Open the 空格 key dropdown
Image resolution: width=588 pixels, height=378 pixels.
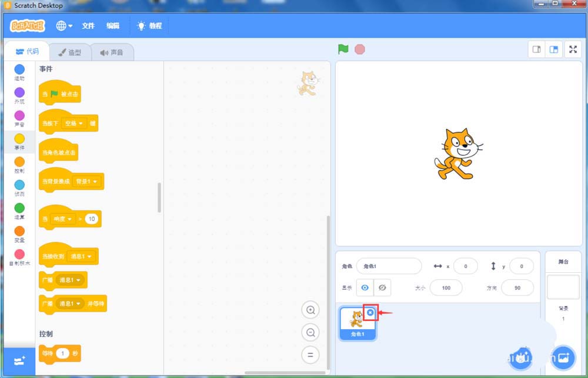pyautogui.click(x=74, y=123)
